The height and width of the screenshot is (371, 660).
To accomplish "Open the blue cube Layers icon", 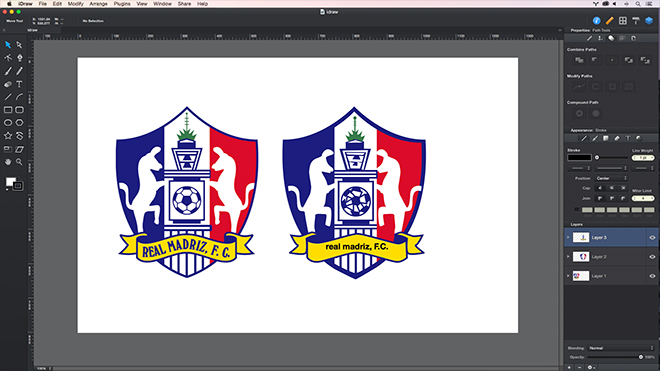I will click(x=649, y=21).
